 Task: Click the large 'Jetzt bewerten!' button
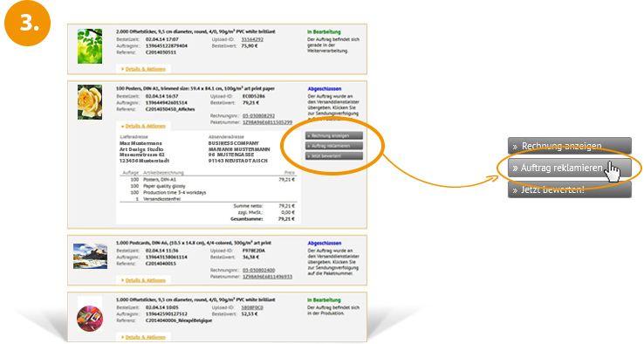pyautogui.click(x=569, y=189)
